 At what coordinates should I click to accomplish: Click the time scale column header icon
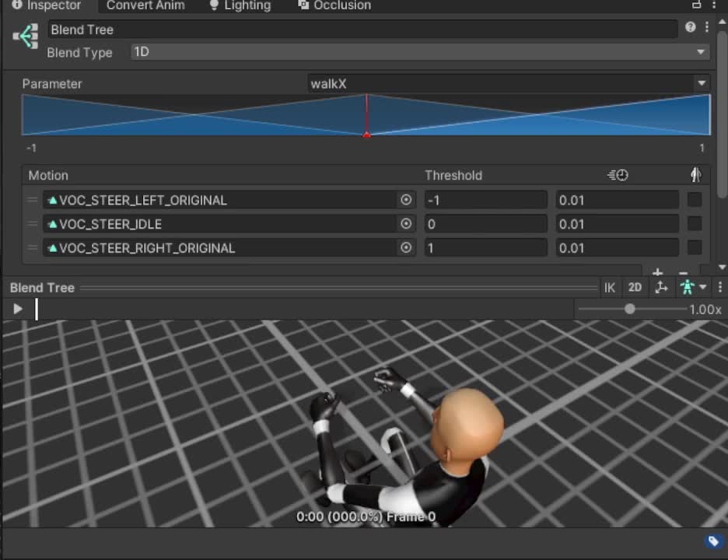click(x=618, y=176)
